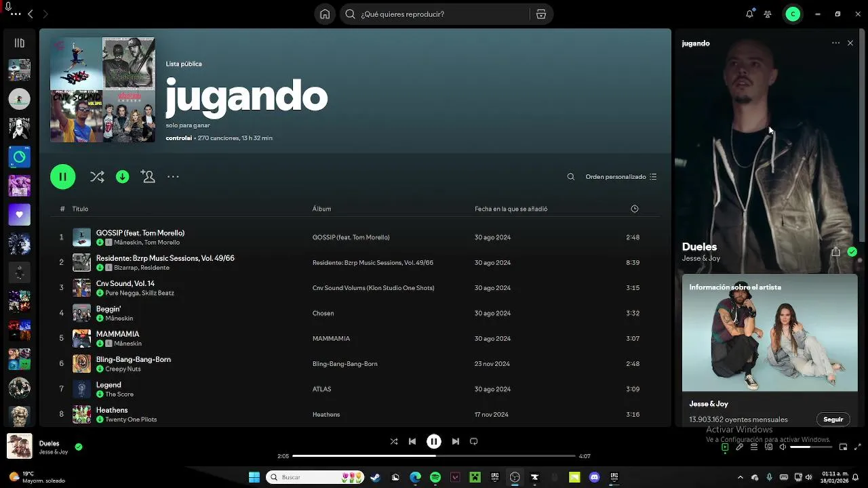
Task: Invite collaborators to the playlist
Action: 148,177
